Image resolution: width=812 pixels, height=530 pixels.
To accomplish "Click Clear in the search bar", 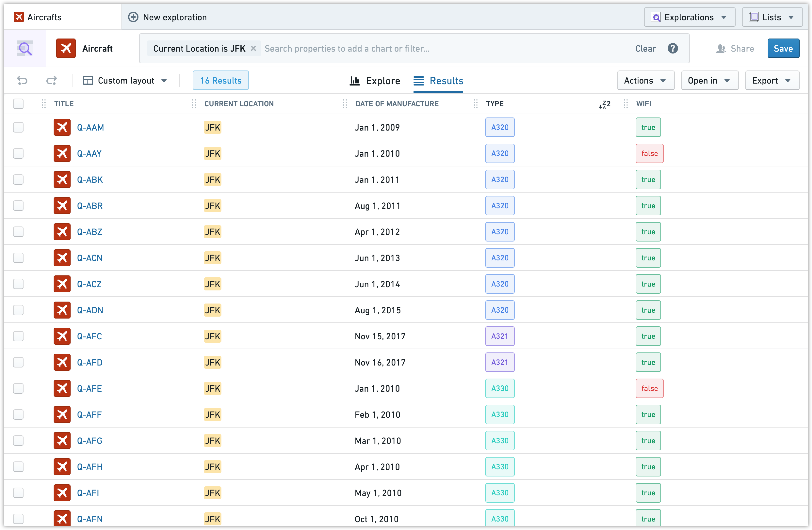I will click(x=646, y=48).
